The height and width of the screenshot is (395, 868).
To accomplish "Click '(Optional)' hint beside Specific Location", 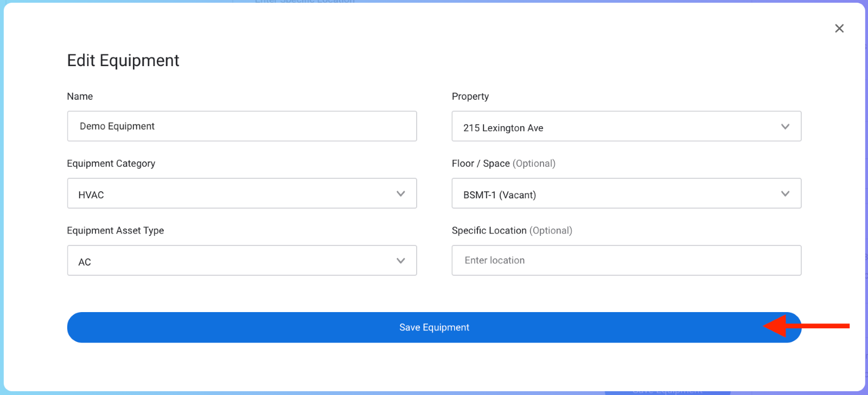I will (x=551, y=231).
